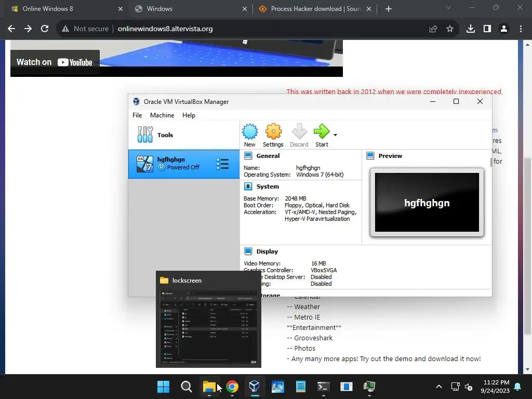This screenshot has height=399, width=532.
Task: Open Chrome from the taskbar
Action: tap(232, 387)
